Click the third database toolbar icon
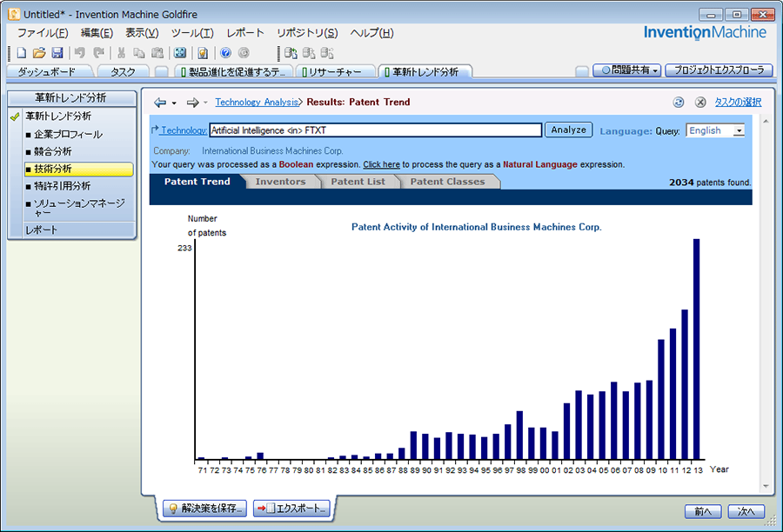The width and height of the screenshot is (783, 532). click(x=327, y=53)
